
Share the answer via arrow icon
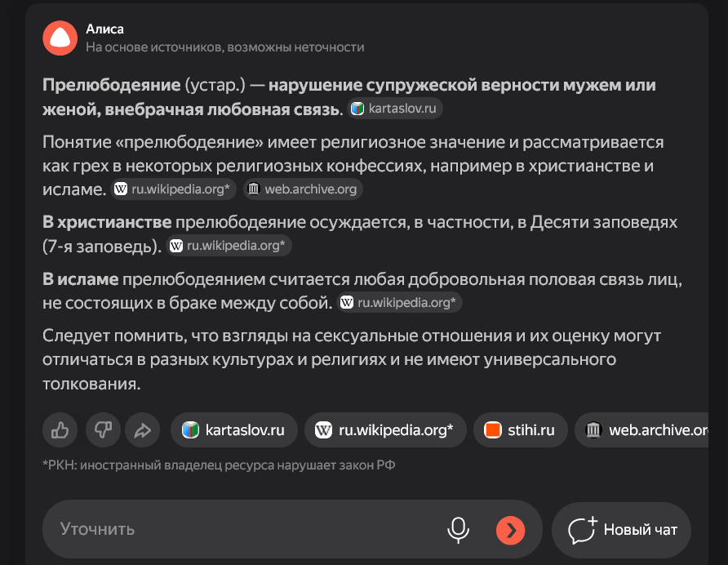[x=142, y=429]
